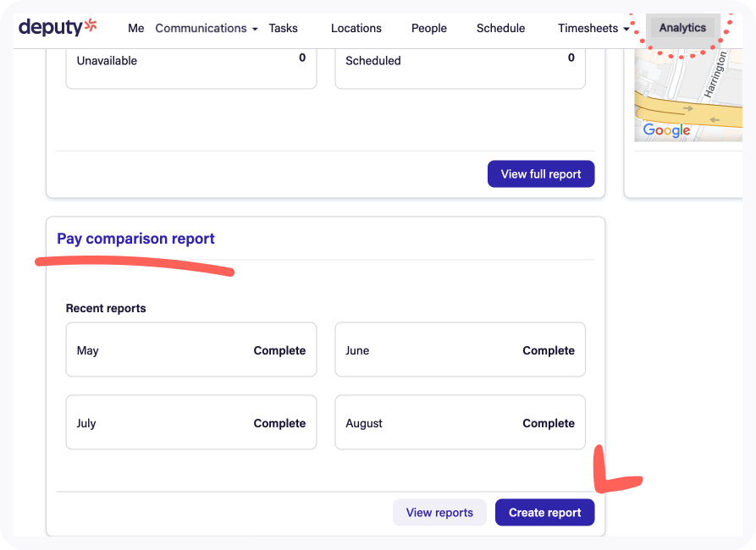
Task: Click the View reports button
Action: coord(439,513)
